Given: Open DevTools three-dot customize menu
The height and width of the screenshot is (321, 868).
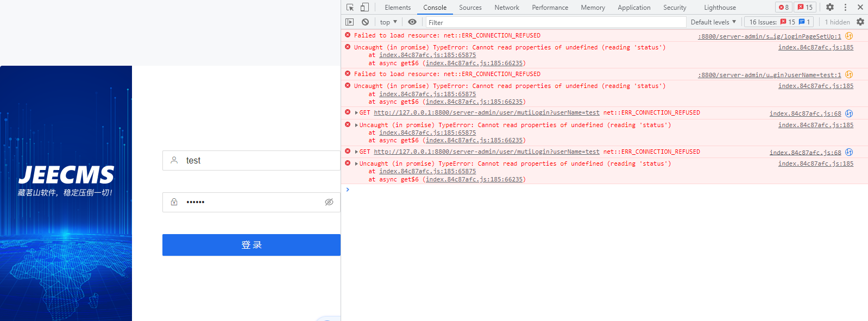Looking at the screenshot, I should click(845, 8).
